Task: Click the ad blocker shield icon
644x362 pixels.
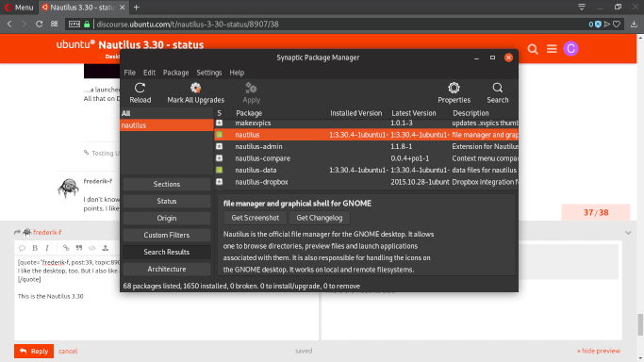Action: (x=598, y=25)
